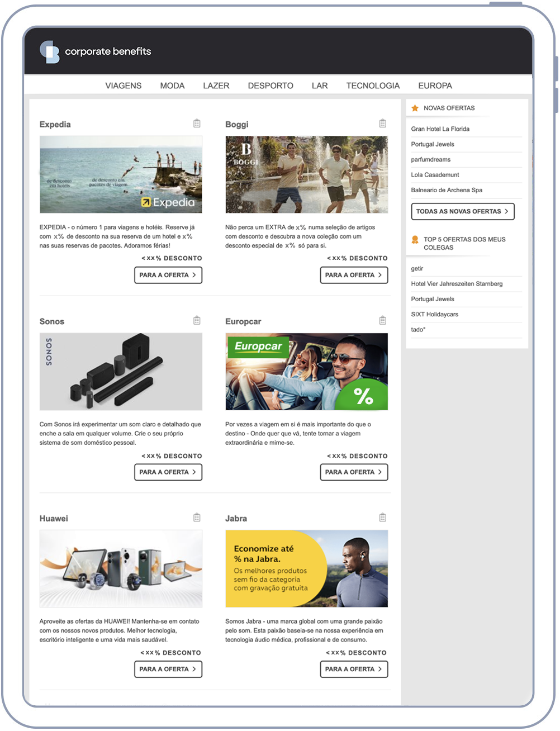Open the clipboard icon next to Boggi
The image size is (560, 731).
(x=382, y=124)
